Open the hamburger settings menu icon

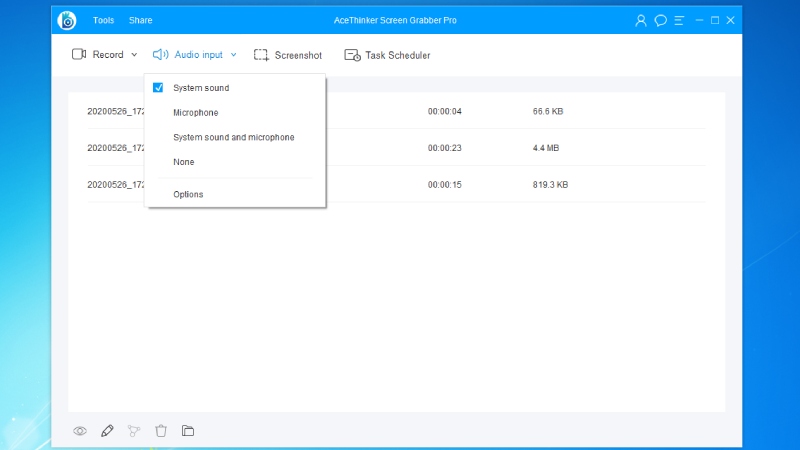(x=680, y=20)
